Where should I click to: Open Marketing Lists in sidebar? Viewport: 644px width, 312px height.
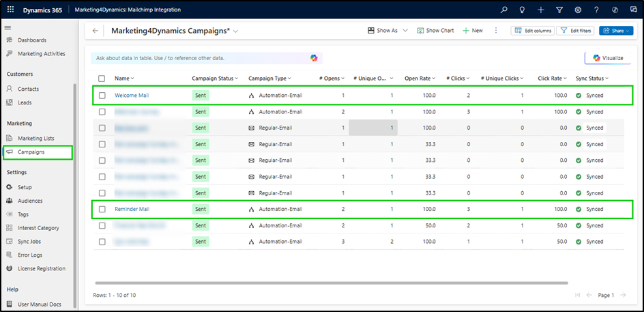pyautogui.click(x=35, y=138)
